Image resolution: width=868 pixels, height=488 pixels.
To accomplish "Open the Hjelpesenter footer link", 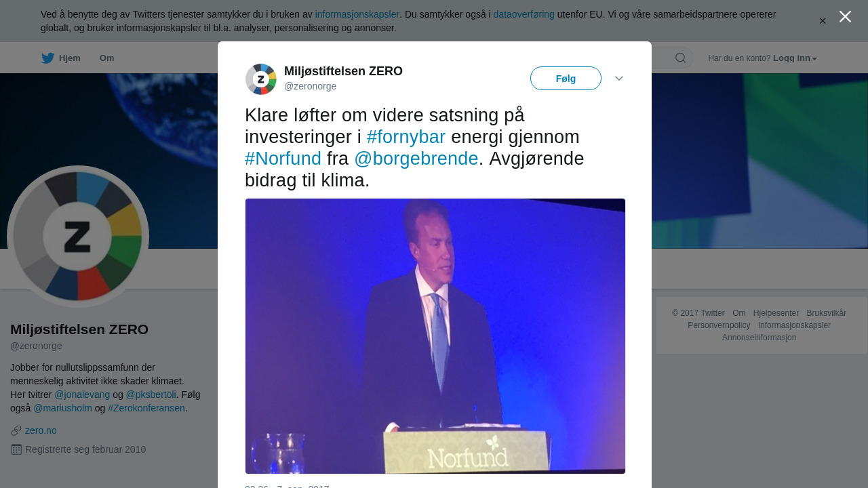I will click(x=776, y=313).
